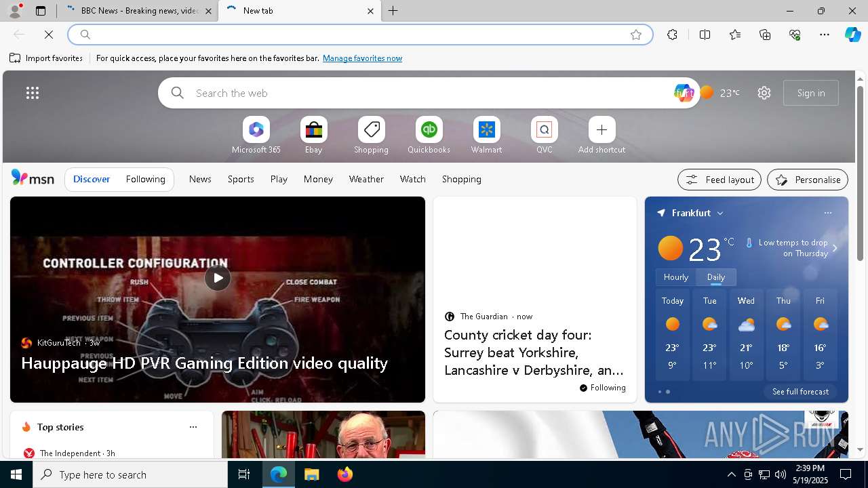
Task: Open the Money menu item
Action: click(x=318, y=179)
